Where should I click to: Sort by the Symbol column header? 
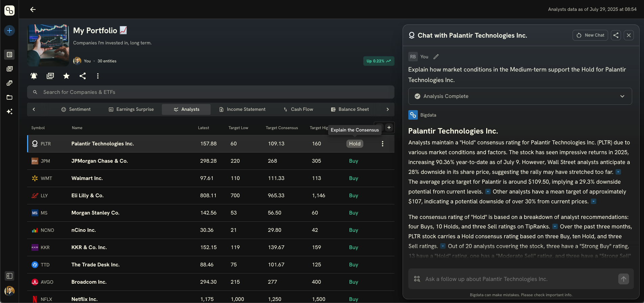pos(38,128)
